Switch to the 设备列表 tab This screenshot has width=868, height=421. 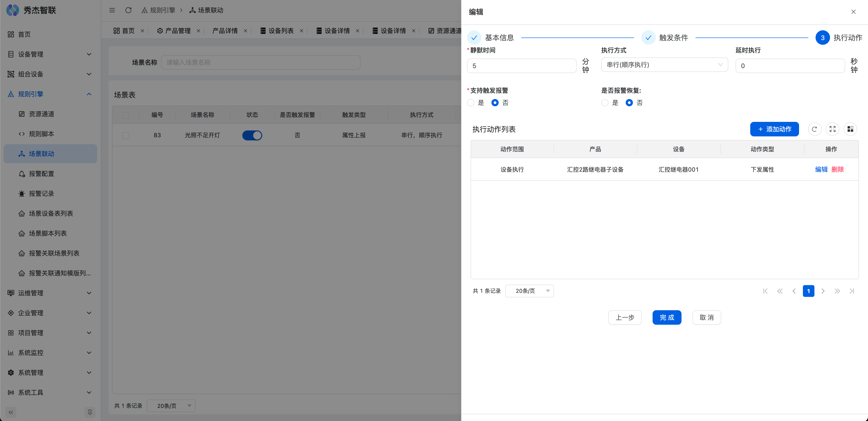[281, 31]
